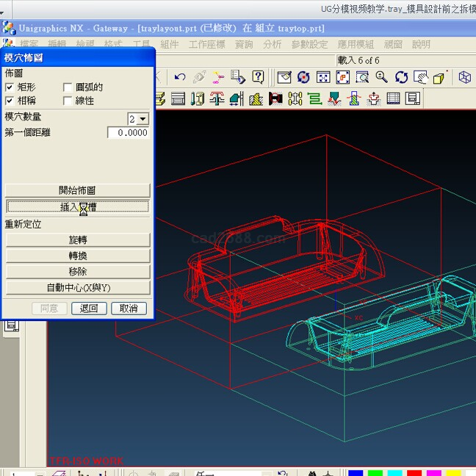Select the magnifier Zoom tool icon
Image resolution: width=476 pixels, height=476 pixels.
(381, 77)
